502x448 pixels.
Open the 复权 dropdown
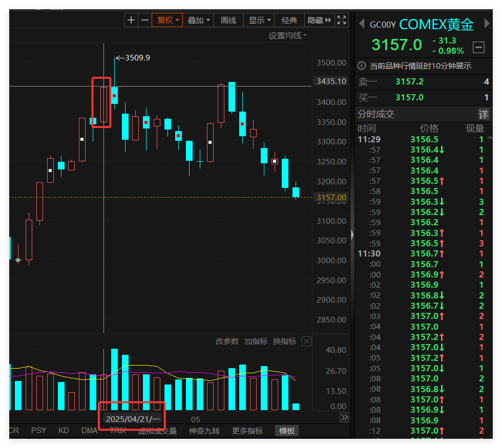167,20
